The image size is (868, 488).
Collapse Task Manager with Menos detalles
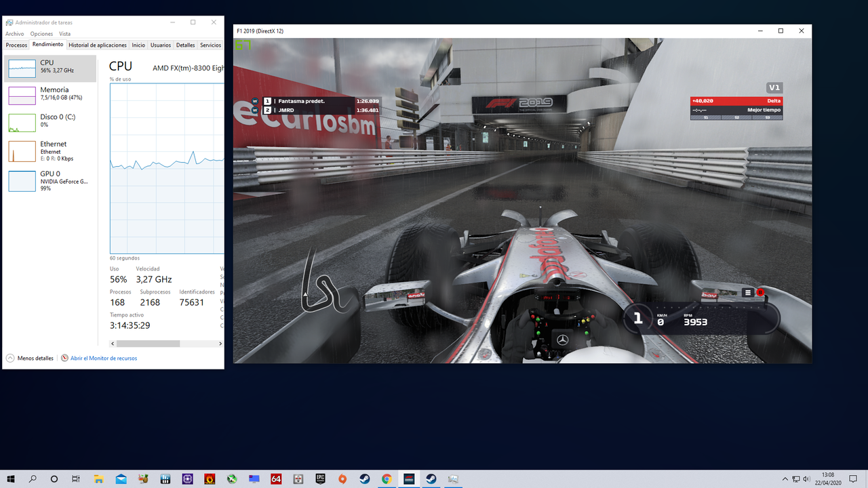pyautogui.click(x=30, y=358)
